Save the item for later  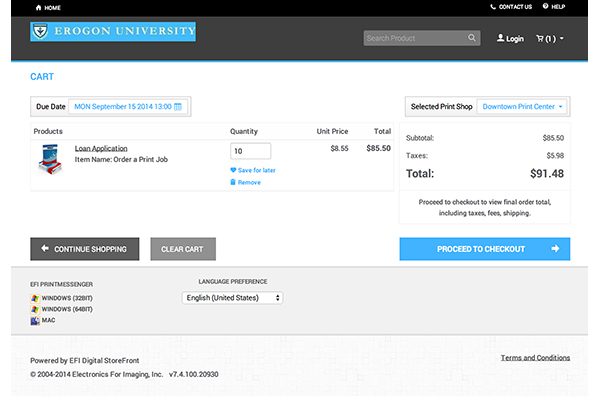pyautogui.click(x=256, y=170)
